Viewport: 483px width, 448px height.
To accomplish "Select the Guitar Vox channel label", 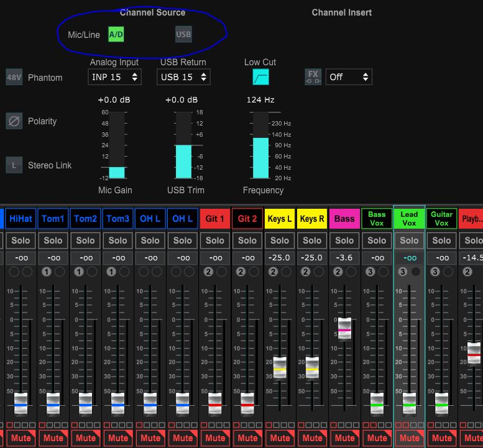I will tap(441, 219).
